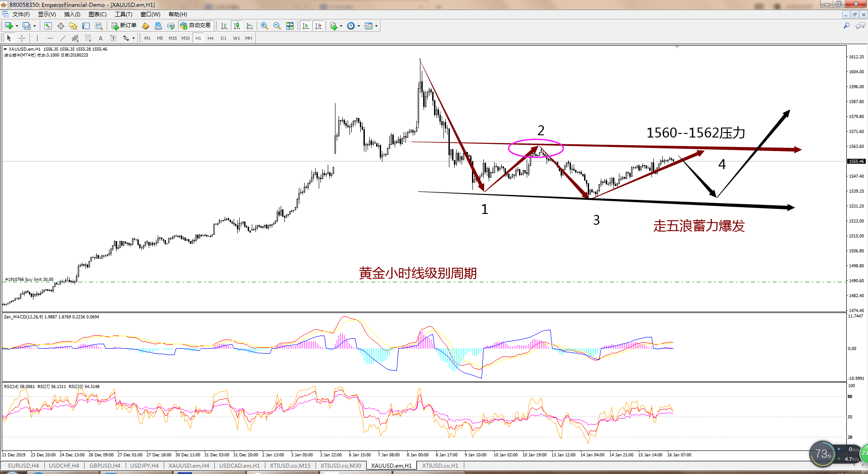This screenshot has height=474, width=868.
Task: Open the Periods clock dropdown arrow
Action: point(359,26)
